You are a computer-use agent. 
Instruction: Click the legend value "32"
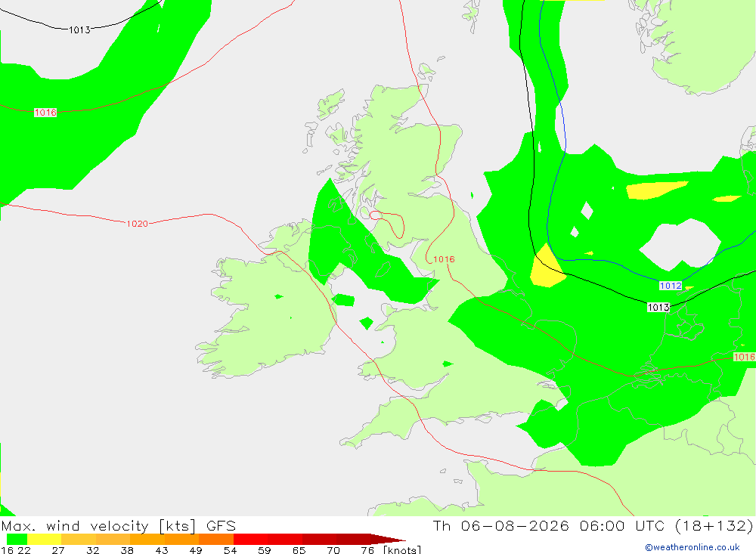92,550
